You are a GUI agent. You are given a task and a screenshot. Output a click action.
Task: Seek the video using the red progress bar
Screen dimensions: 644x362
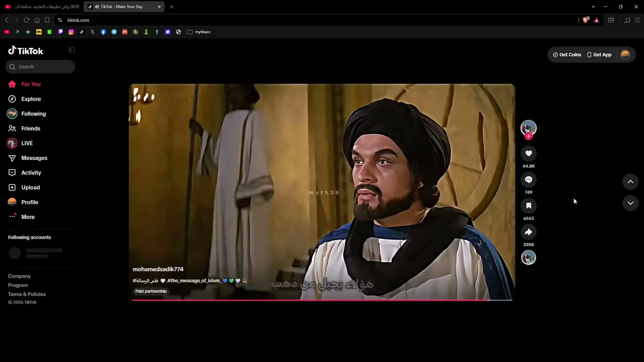[322, 300]
